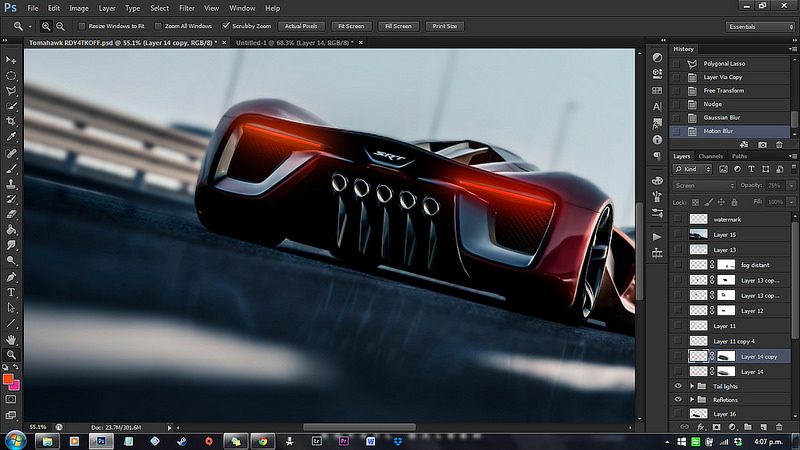
Task: Click the foreground color swatch
Action: point(8,380)
